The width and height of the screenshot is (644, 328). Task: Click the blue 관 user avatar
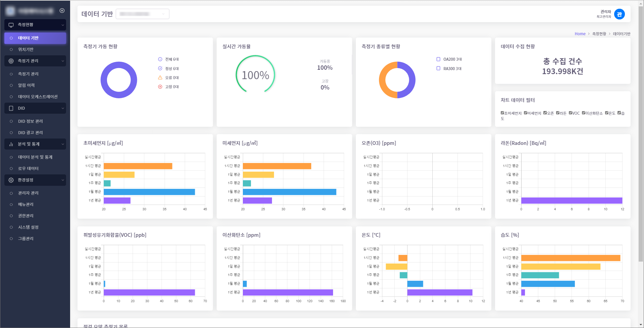click(x=619, y=14)
